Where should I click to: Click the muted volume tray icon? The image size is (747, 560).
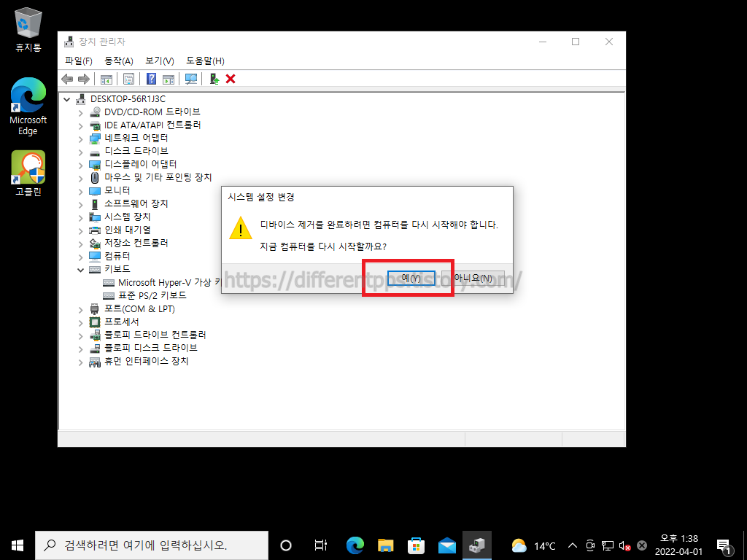pyautogui.click(x=624, y=545)
